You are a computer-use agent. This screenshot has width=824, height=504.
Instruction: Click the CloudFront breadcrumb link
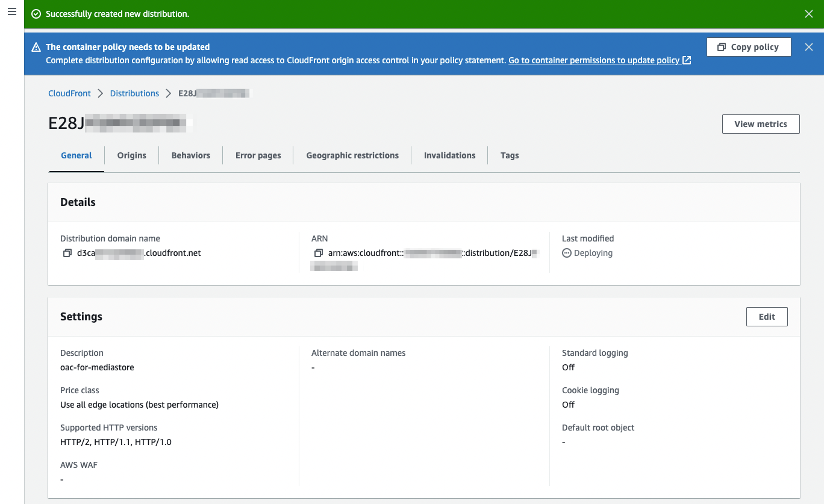(x=69, y=93)
